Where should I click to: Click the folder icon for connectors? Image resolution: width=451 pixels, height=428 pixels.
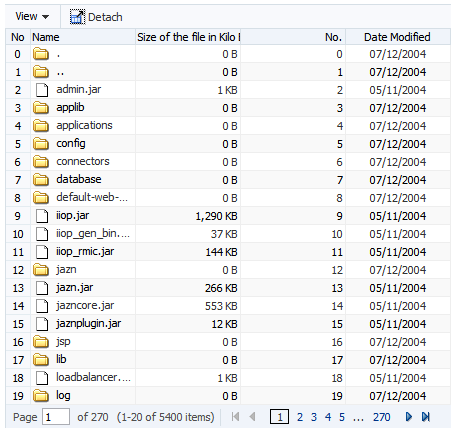click(x=41, y=162)
